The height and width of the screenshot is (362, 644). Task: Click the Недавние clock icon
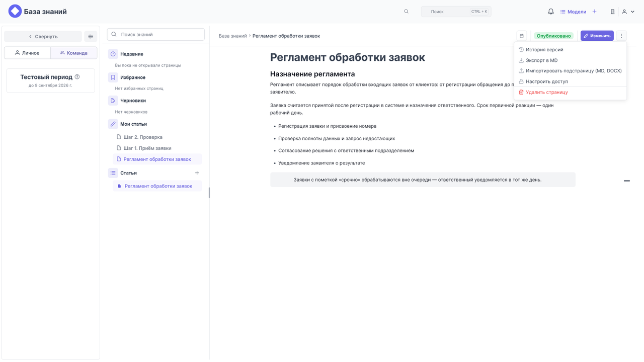point(113,54)
